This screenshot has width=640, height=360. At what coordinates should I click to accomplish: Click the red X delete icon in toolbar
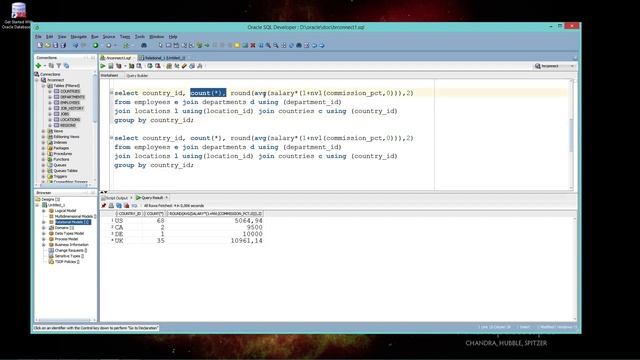[x=253, y=45]
